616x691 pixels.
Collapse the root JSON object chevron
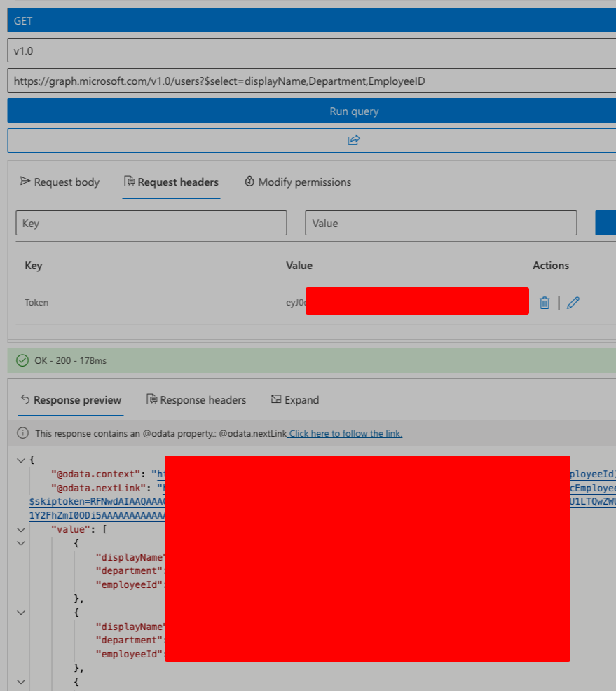pos(21,460)
